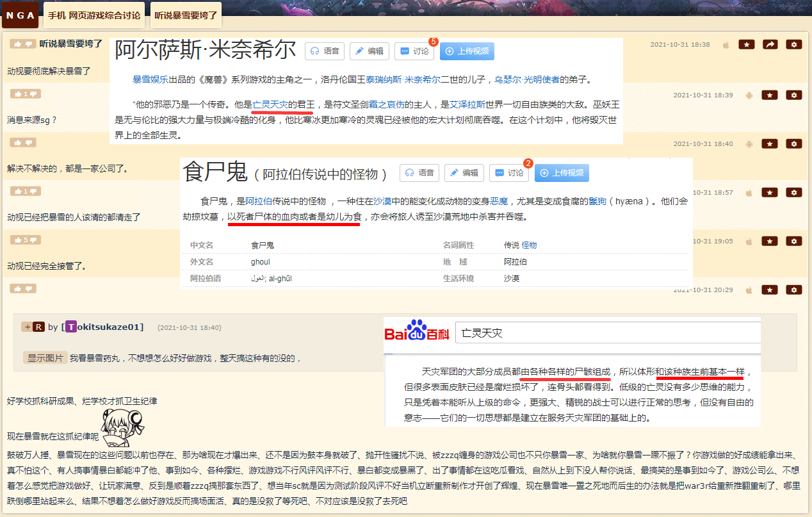The image size is (812, 517).
Task: Favorite the 18:39 post with star
Action: (x=770, y=95)
